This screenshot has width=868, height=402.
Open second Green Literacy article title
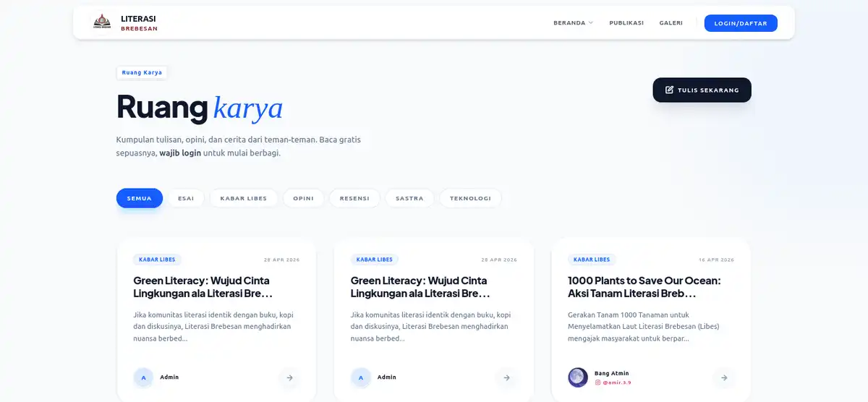pyautogui.click(x=420, y=287)
